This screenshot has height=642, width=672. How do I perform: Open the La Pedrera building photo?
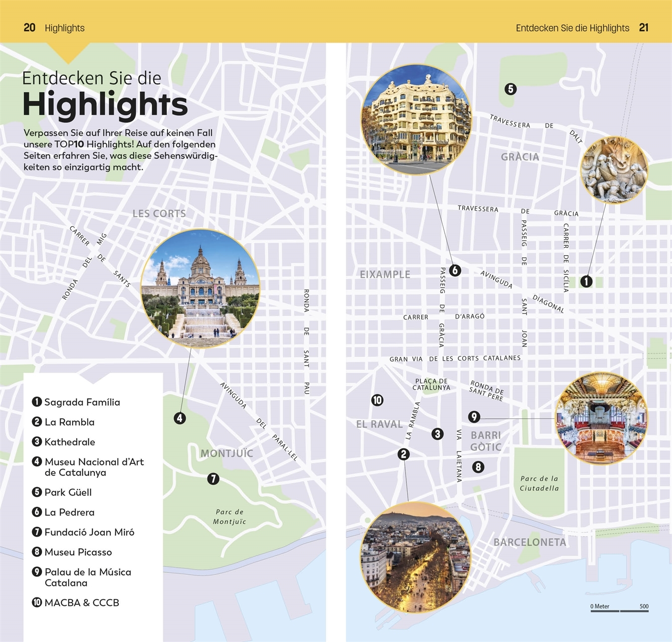click(416, 119)
